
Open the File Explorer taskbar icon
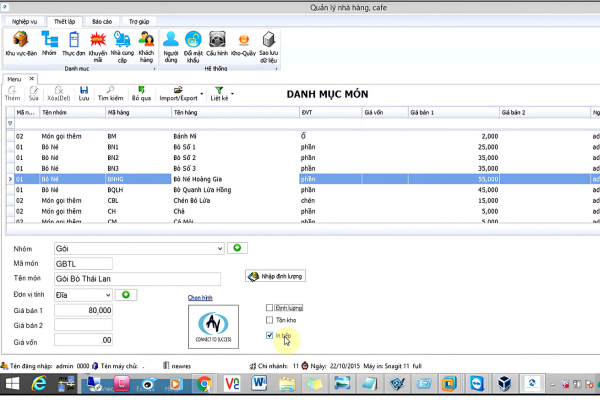[287, 384]
